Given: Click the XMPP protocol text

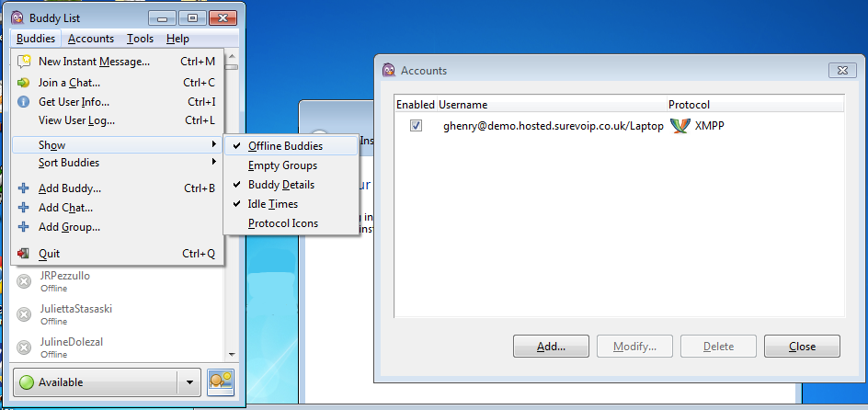Looking at the screenshot, I should pyautogui.click(x=709, y=126).
